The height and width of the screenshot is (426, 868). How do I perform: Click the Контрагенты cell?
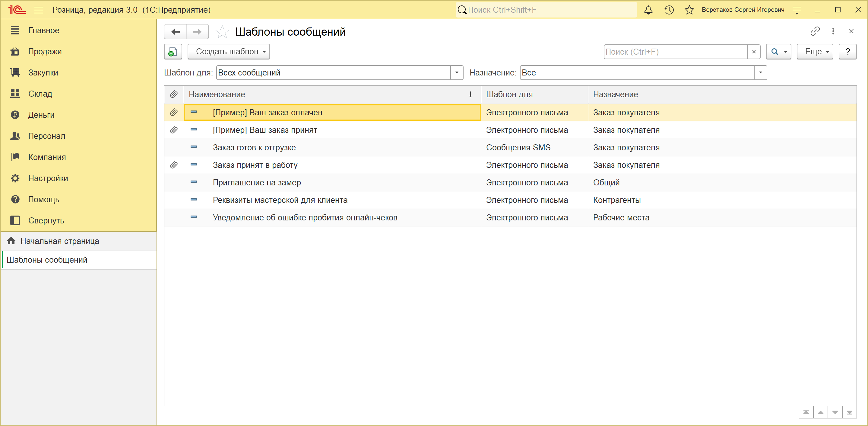(722, 200)
